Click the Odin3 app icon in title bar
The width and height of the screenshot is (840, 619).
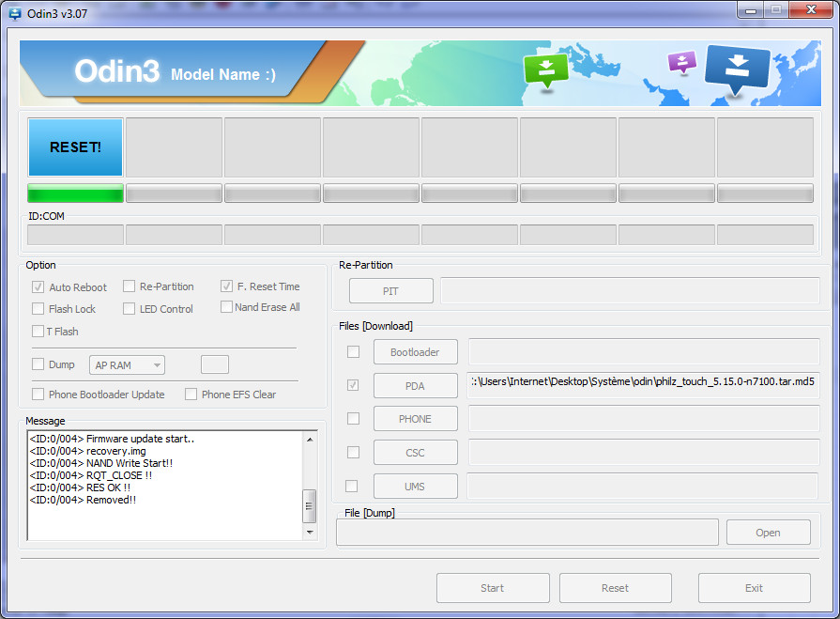pos(15,13)
